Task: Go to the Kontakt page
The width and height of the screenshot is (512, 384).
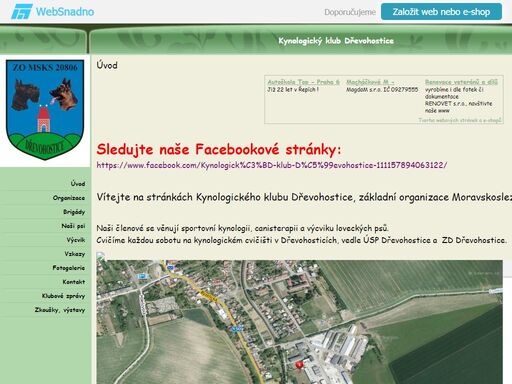Action: (x=74, y=282)
